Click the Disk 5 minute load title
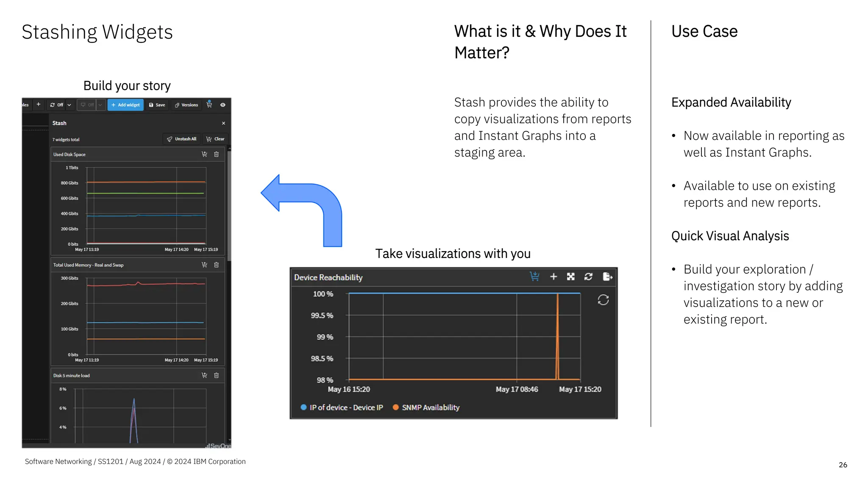Viewport: 868px width, 488px height. [x=72, y=376]
